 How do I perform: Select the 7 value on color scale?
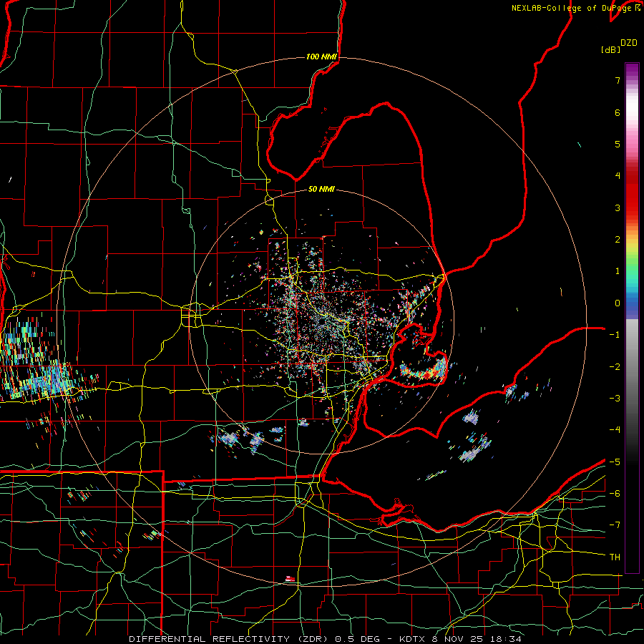click(x=618, y=80)
